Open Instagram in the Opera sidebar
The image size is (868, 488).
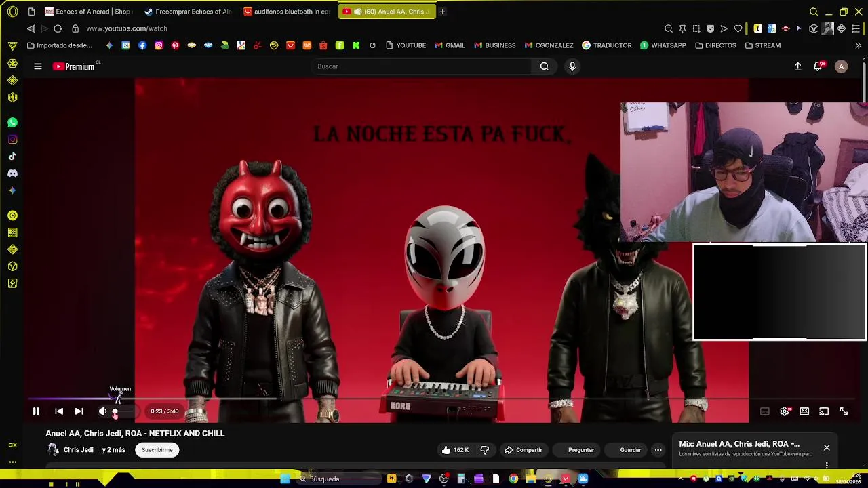coord(12,140)
